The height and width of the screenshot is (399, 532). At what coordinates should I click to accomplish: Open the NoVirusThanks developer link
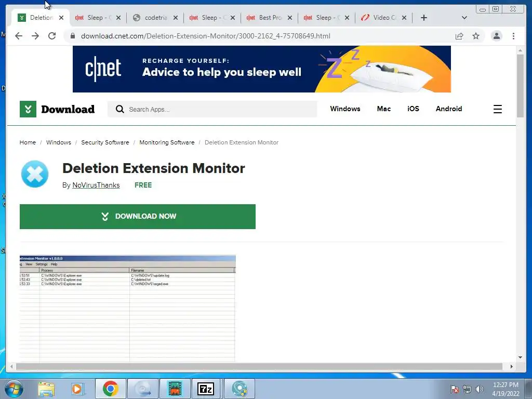[96, 185]
